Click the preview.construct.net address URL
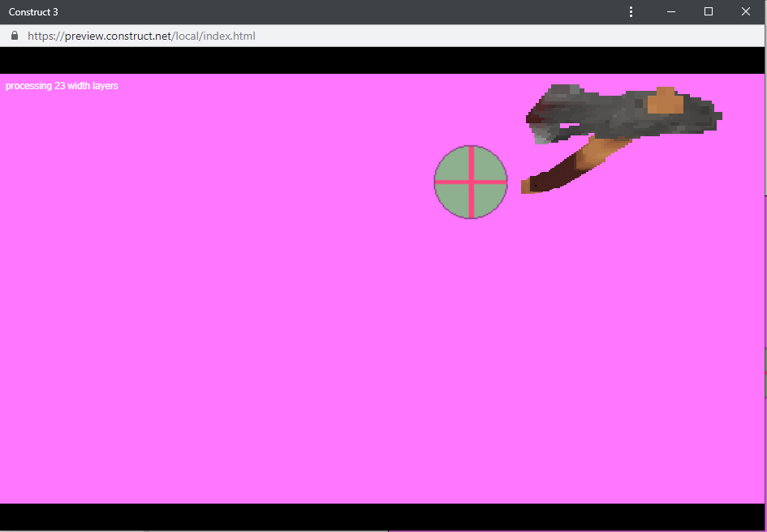This screenshot has height=532, width=767. click(x=141, y=36)
